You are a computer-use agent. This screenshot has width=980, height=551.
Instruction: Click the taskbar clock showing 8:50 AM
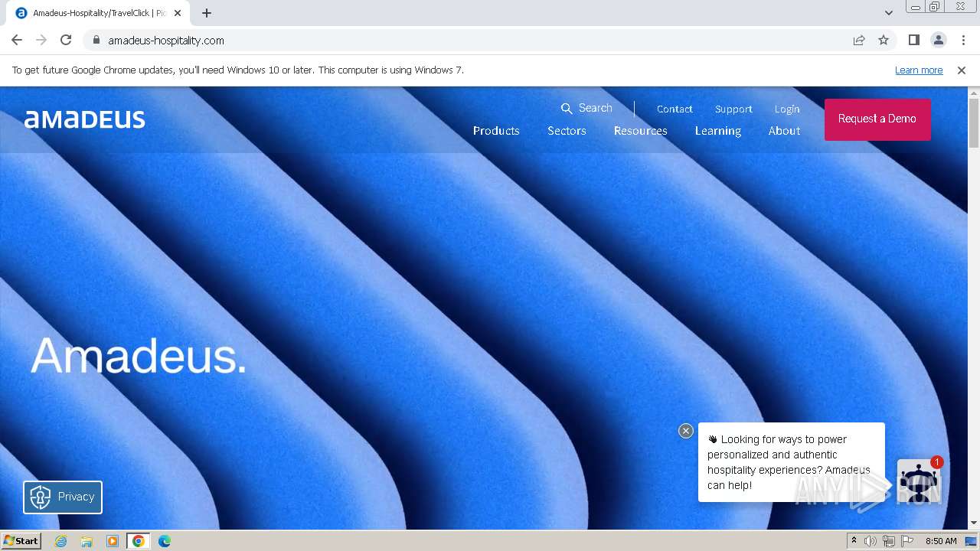tap(941, 541)
